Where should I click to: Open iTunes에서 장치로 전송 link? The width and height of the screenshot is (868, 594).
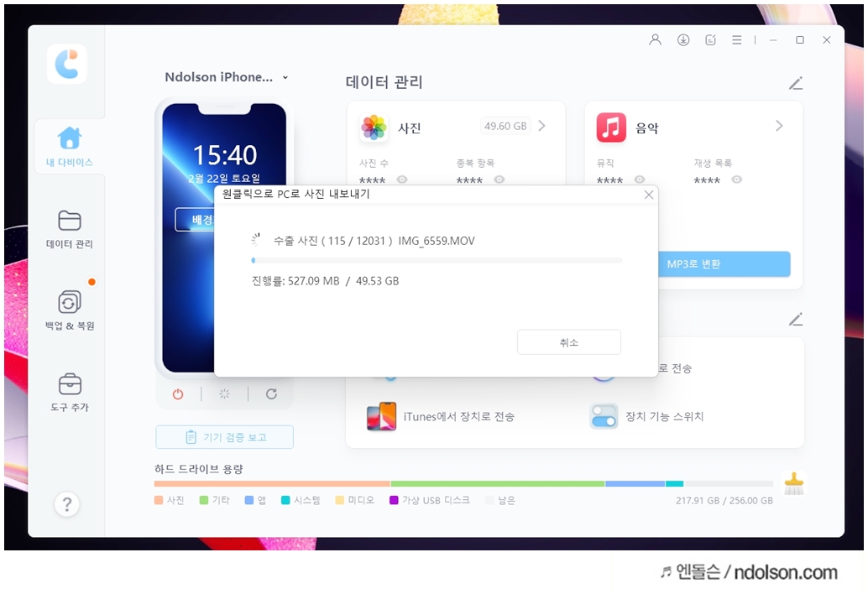459,416
